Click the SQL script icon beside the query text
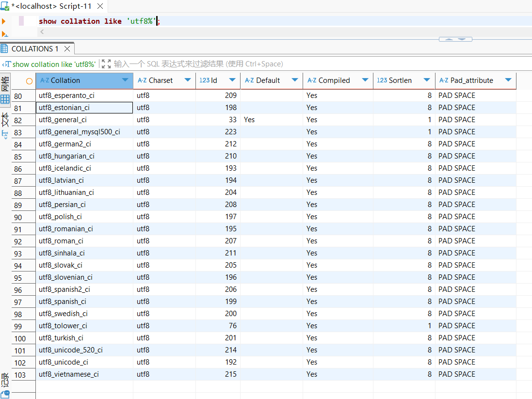Viewport: 532px width, 399px height. point(6,64)
